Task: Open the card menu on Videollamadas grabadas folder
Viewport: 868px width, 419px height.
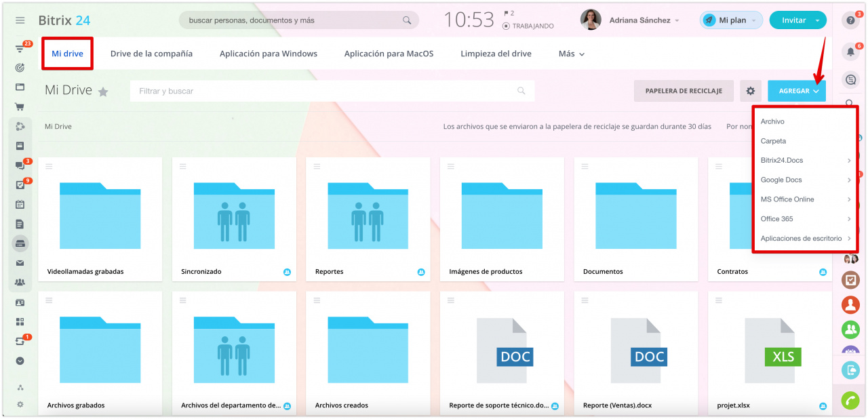Action: 49,166
